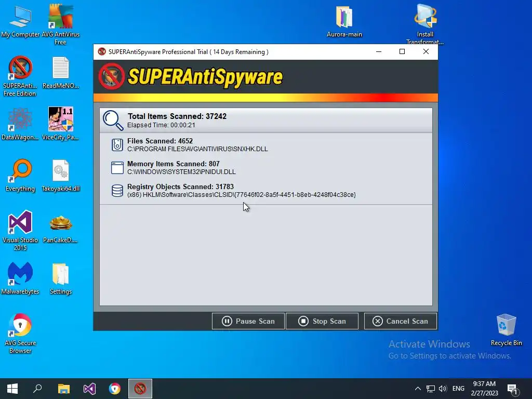Cancel the scan with Cancel Scan
The image size is (532, 399).
click(x=401, y=321)
